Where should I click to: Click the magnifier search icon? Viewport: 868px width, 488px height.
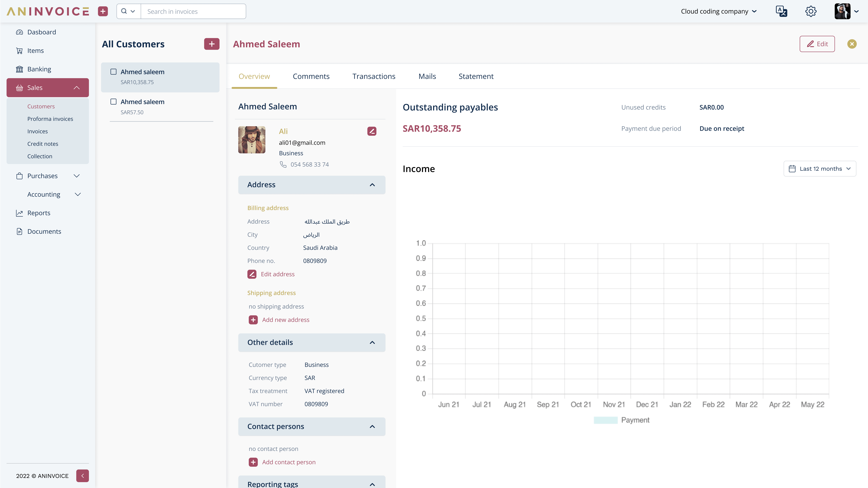(x=124, y=11)
